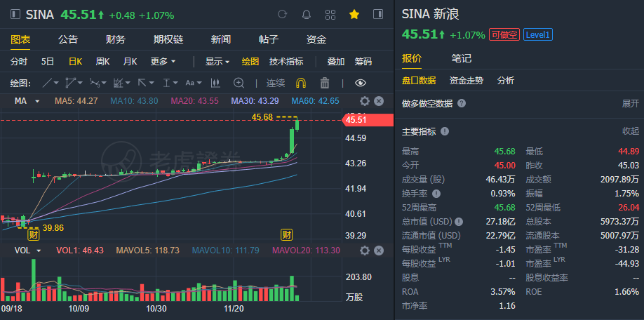Click the candlestick bars icon in drawing toolbar
Viewport: 644px width, 320px height.
pyautogui.click(x=215, y=83)
